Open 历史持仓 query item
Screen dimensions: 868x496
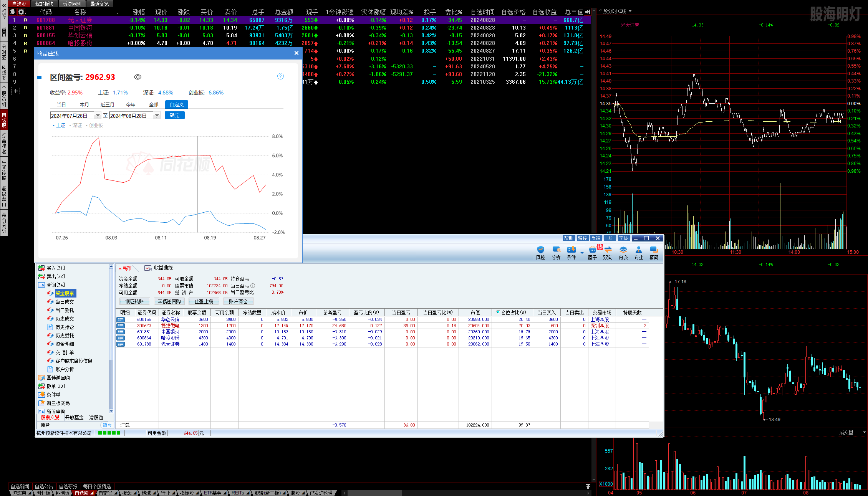(x=65, y=327)
